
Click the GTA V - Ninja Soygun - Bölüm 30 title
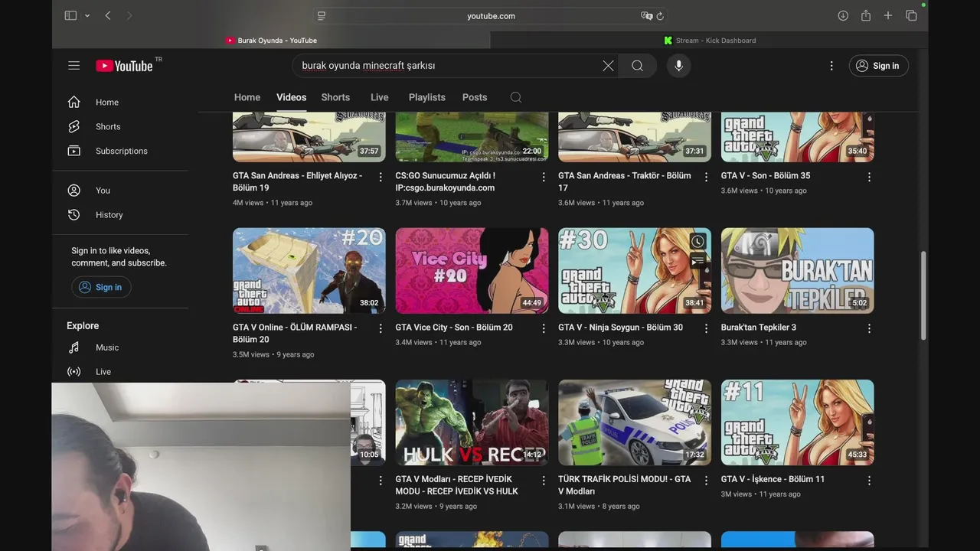(620, 327)
